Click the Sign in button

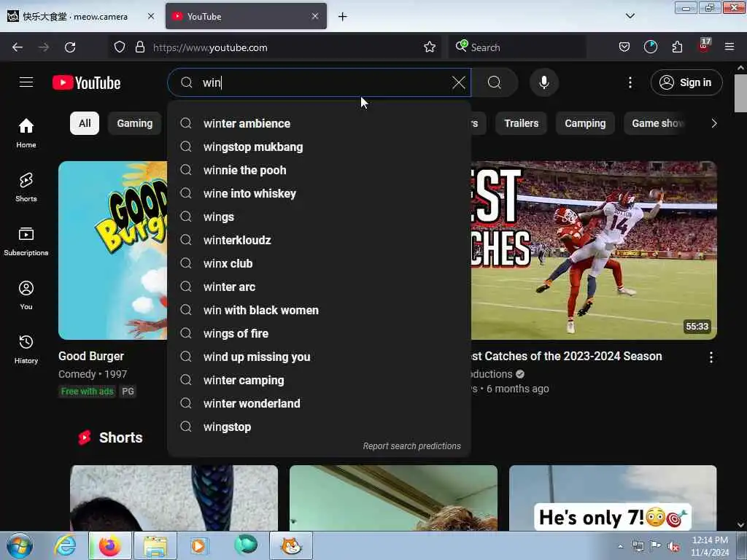click(x=686, y=82)
